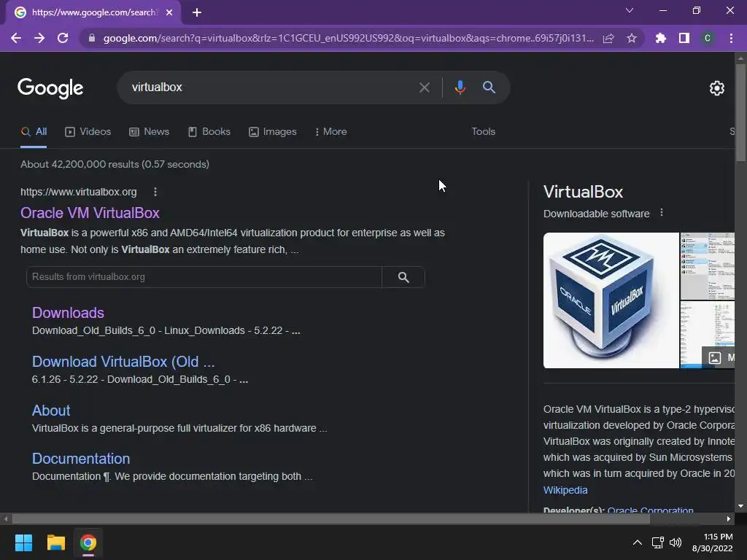
Task: Open Google quick settings gear
Action: (x=717, y=88)
